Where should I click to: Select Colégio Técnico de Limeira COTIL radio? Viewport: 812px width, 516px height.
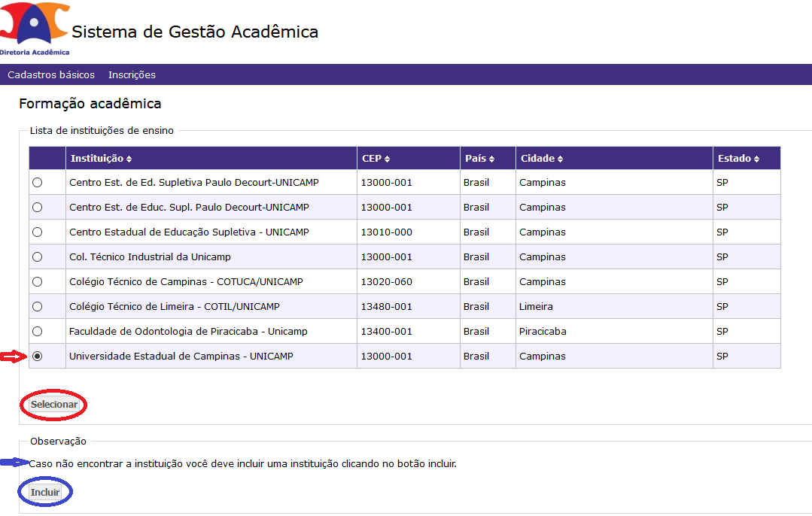38,307
